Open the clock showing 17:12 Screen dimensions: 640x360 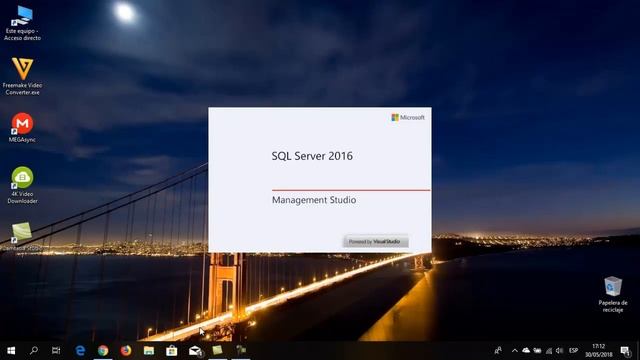click(x=599, y=351)
